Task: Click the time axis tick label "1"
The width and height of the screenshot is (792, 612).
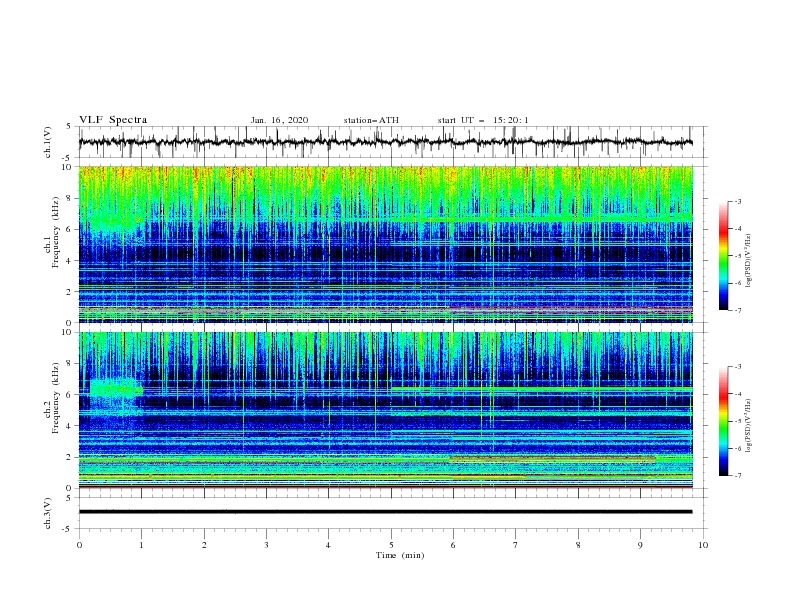Action: click(141, 545)
